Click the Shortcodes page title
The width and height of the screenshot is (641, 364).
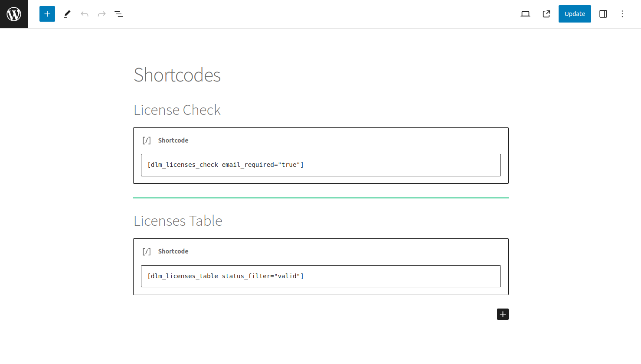click(177, 75)
